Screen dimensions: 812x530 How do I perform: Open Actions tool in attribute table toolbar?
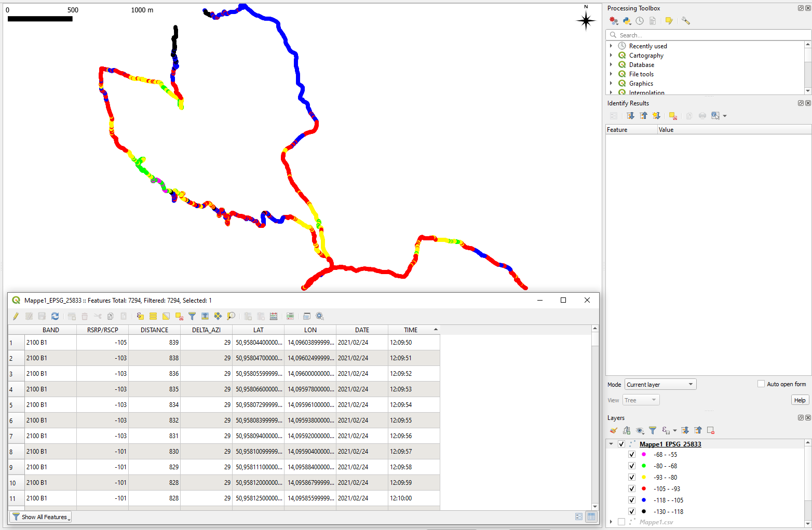320,316
